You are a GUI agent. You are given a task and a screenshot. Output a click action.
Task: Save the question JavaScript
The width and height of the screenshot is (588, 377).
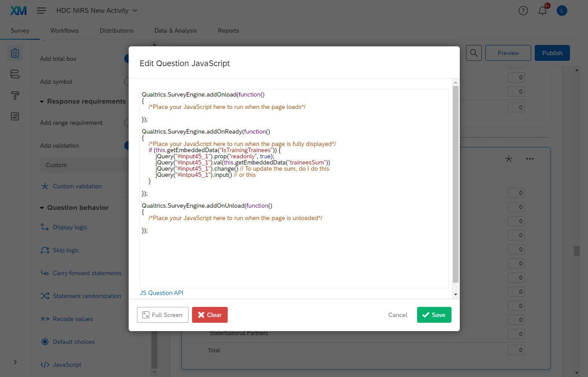pyautogui.click(x=434, y=315)
